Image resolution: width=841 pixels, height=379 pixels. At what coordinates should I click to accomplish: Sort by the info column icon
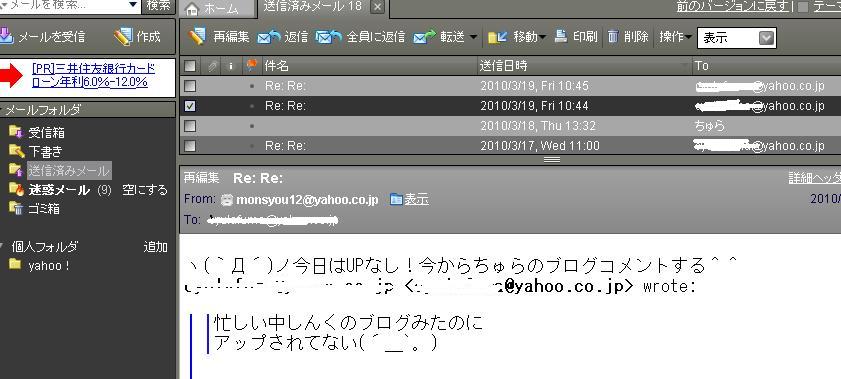click(x=231, y=66)
